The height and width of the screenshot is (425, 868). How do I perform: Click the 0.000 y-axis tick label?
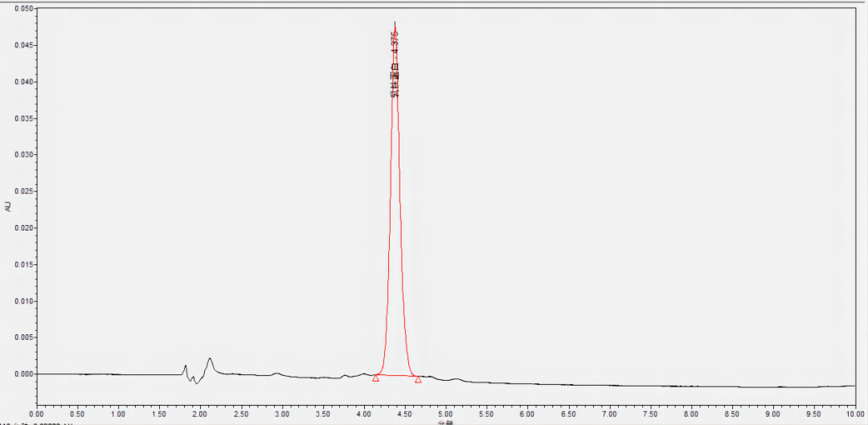point(25,374)
